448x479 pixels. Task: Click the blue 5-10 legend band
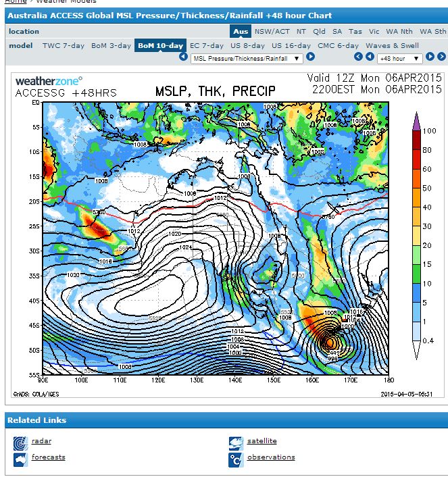tap(416, 293)
